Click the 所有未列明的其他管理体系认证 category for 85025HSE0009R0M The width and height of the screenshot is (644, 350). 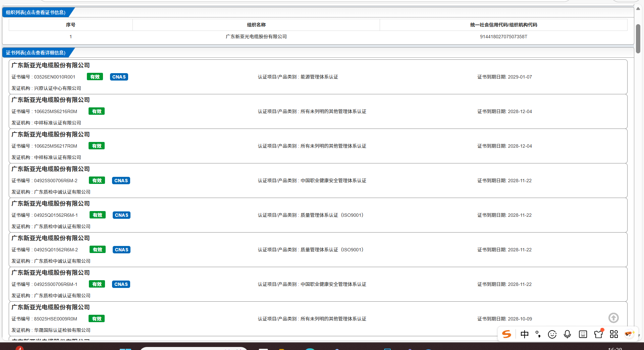click(x=333, y=319)
